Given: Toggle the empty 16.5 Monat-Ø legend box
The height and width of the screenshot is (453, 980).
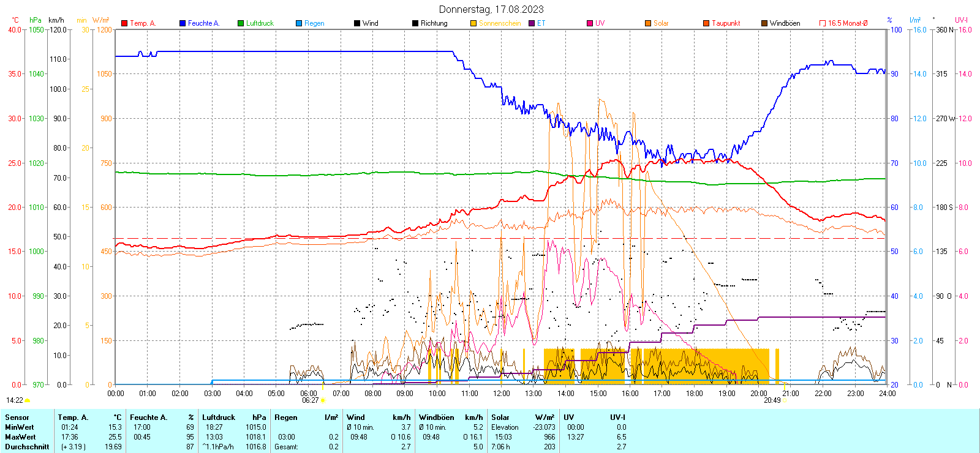Looking at the screenshot, I should tap(823, 23).
